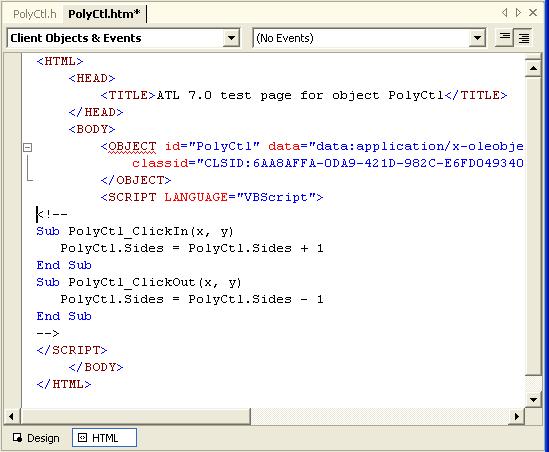Click the <BODY> opening tag
549x452 pixels.
click(92, 129)
